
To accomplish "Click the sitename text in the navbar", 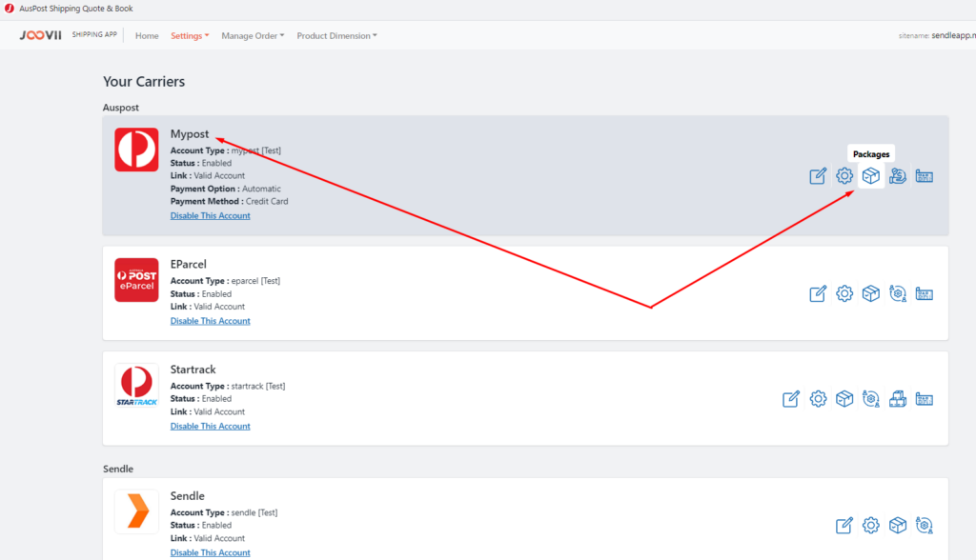I will [937, 36].
